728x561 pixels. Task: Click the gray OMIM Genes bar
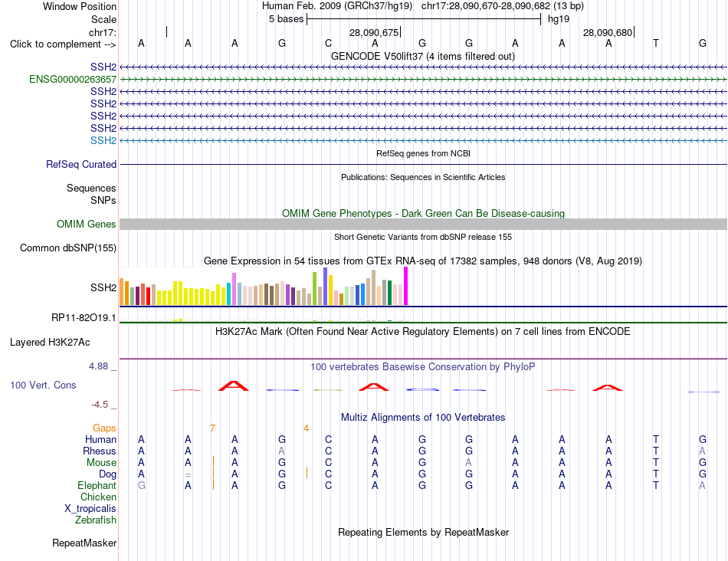click(423, 224)
